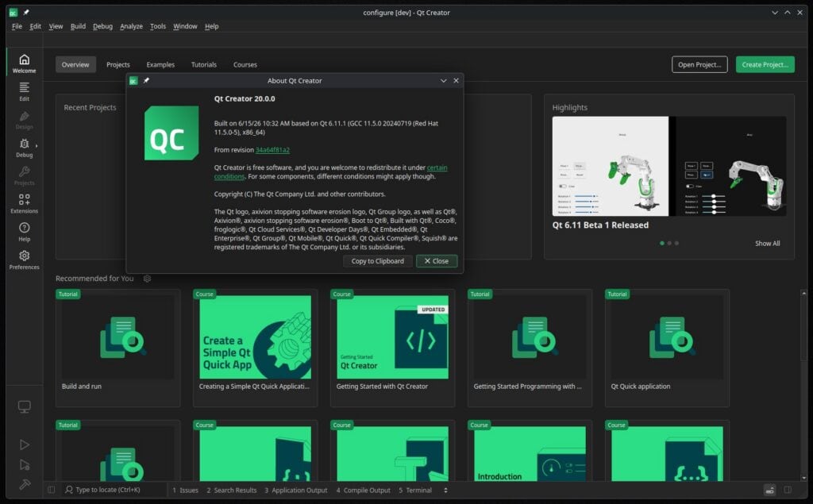The width and height of the screenshot is (813, 504).
Task: Open the Build and run tutorial card
Action: coord(118,348)
